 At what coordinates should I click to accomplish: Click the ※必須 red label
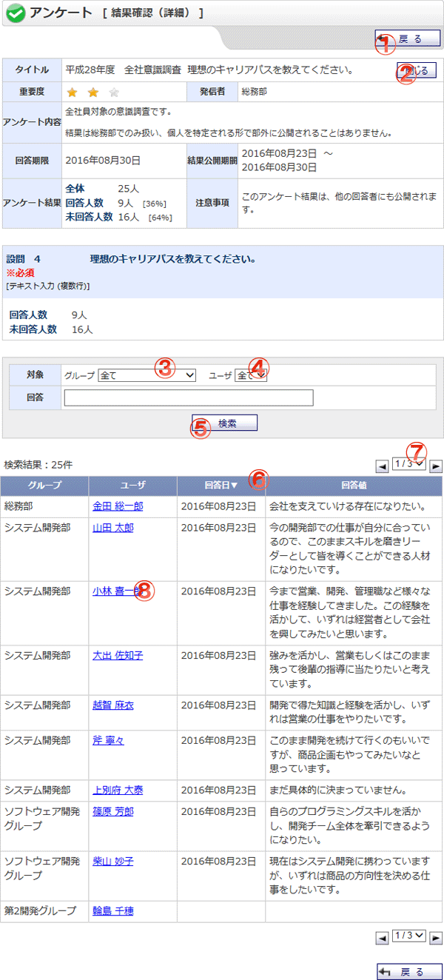click(x=21, y=272)
